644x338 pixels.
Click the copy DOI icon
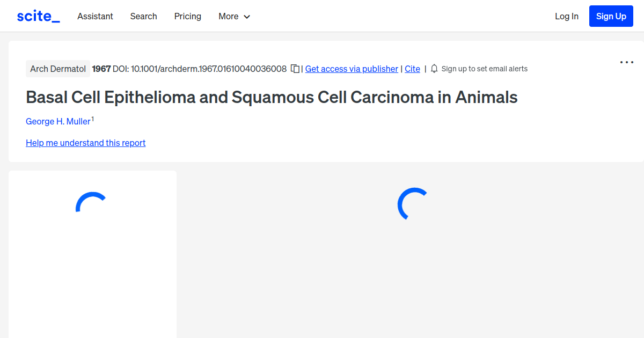pos(295,69)
